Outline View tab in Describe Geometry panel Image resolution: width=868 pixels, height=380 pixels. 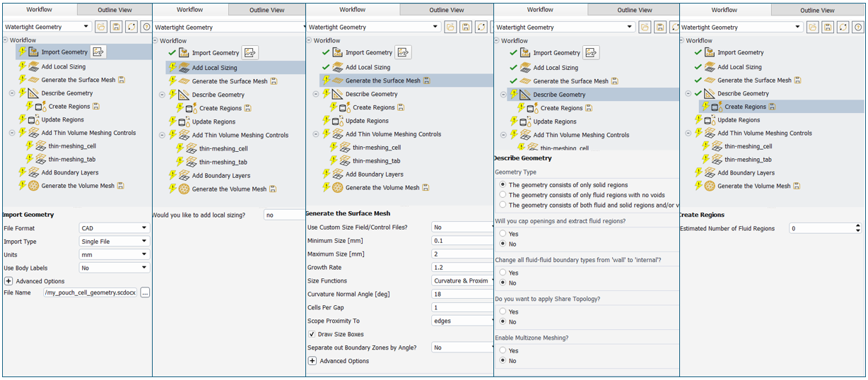(x=634, y=10)
